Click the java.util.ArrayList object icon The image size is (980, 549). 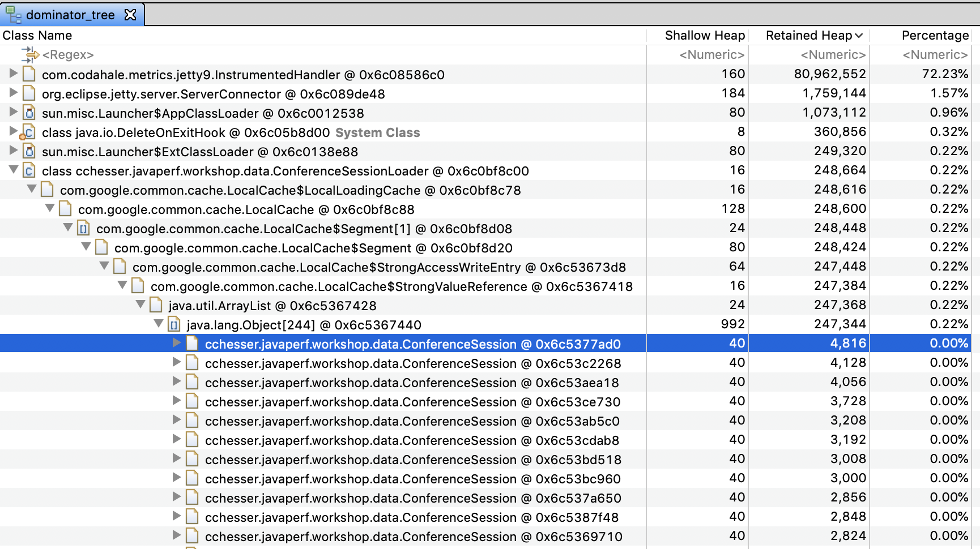point(156,305)
